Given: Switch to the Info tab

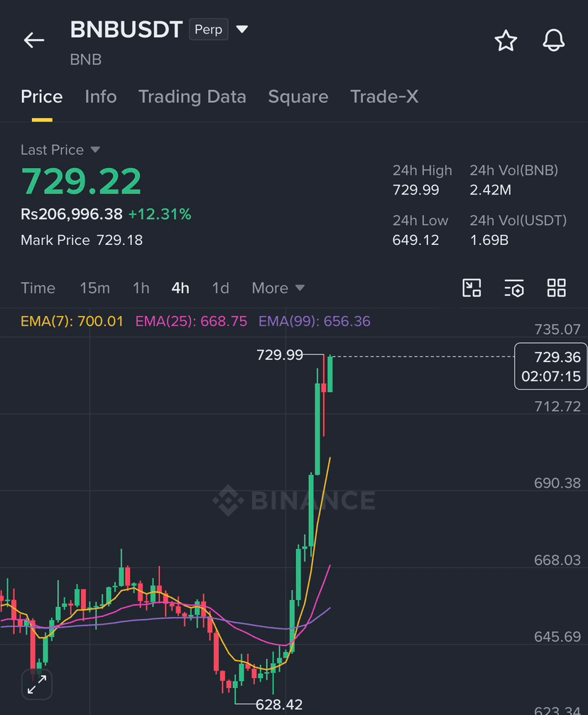Looking at the screenshot, I should (x=101, y=97).
